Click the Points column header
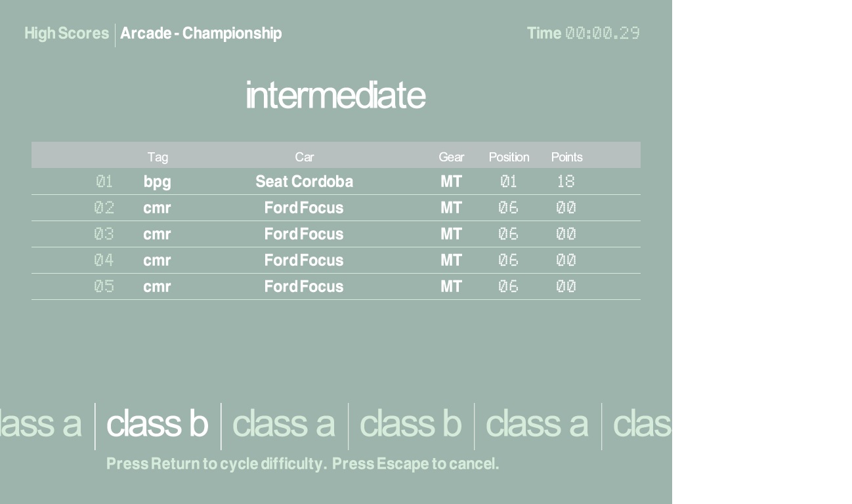The height and width of the screenshot is (504, 852). coord(566,157)
